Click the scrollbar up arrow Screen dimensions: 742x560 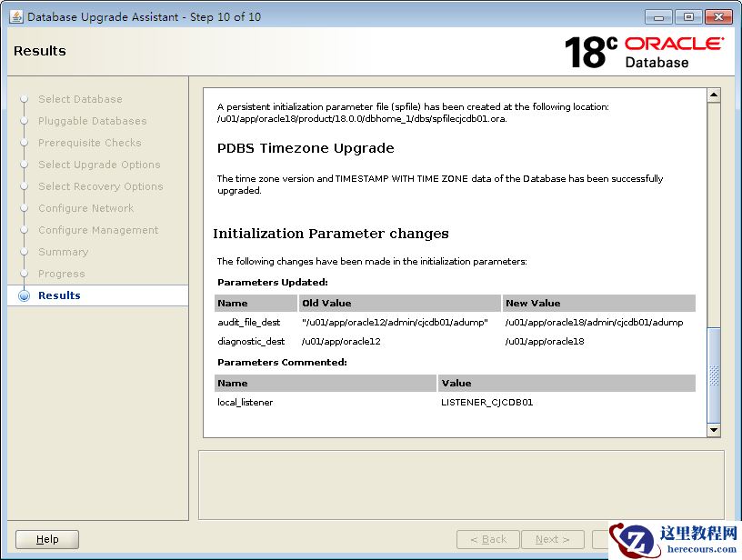point(714,95)
